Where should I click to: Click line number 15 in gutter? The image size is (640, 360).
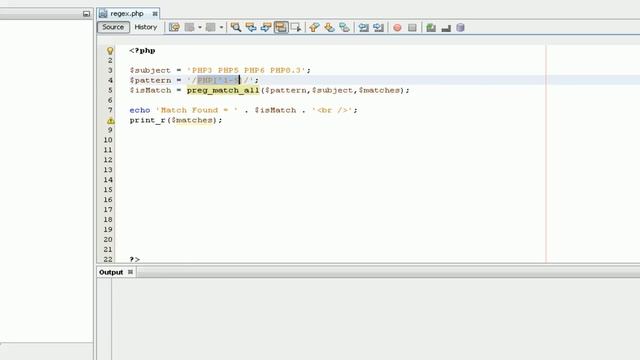(x=108, y=190)
